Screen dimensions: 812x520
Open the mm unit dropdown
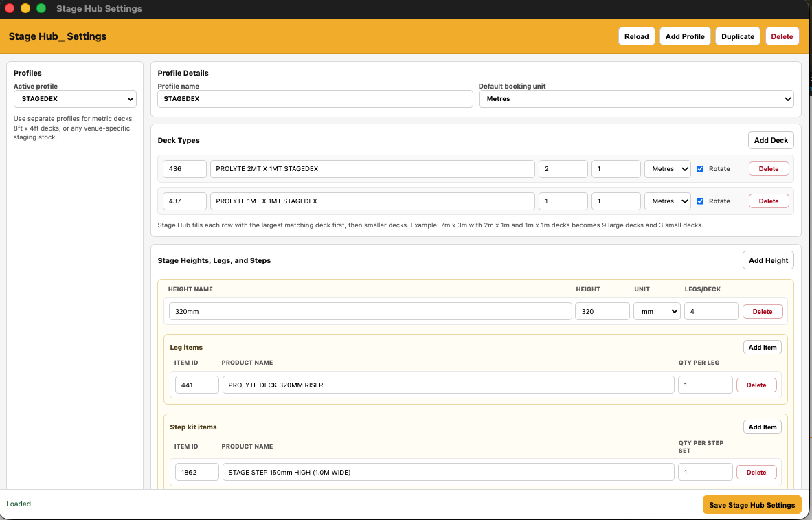click(x=657, y=312)
